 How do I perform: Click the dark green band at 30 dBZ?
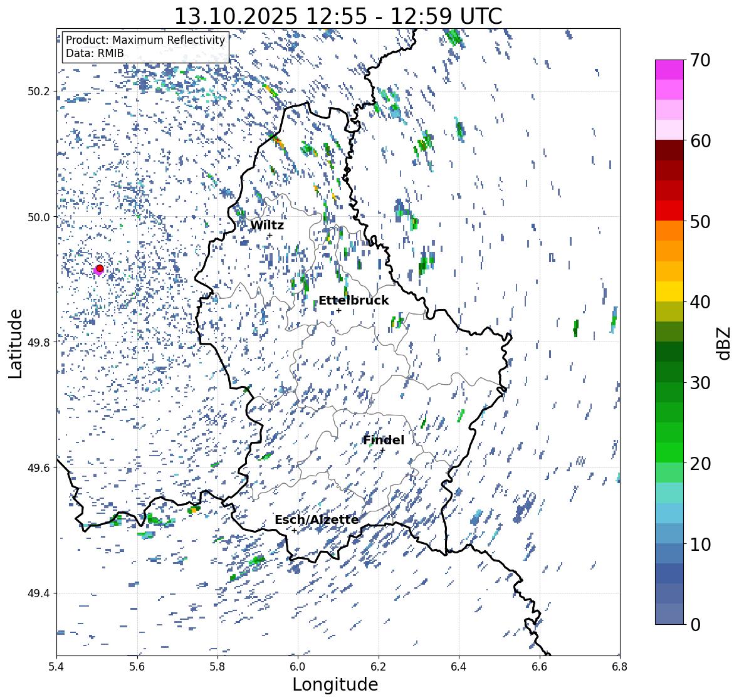pos(669,372)
